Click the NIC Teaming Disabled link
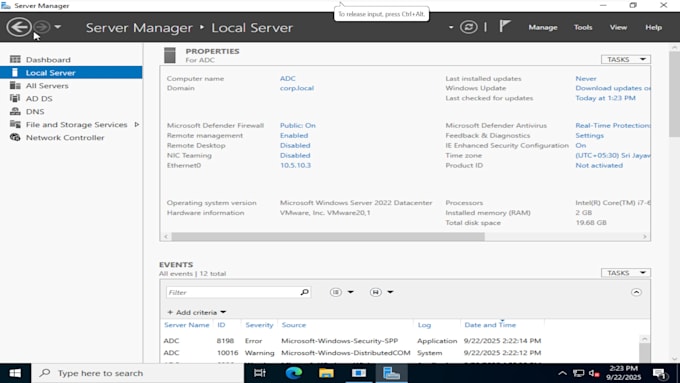 (x=295, y=155)
